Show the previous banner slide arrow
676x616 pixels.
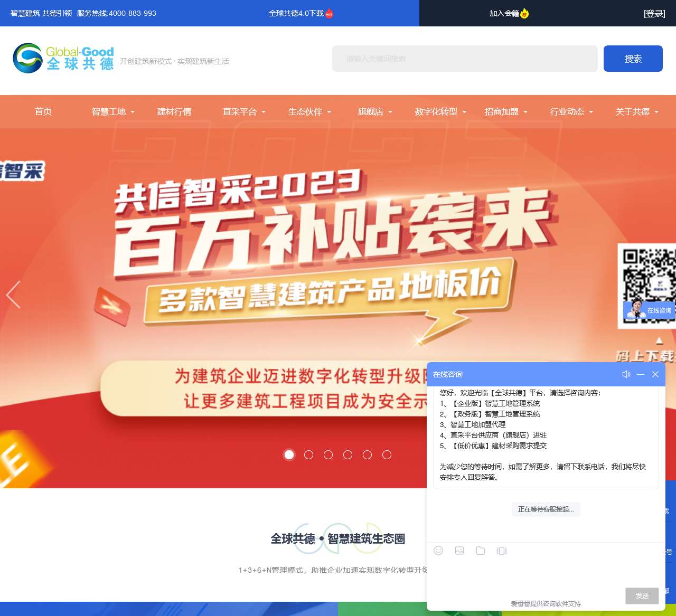coord(14,295)
